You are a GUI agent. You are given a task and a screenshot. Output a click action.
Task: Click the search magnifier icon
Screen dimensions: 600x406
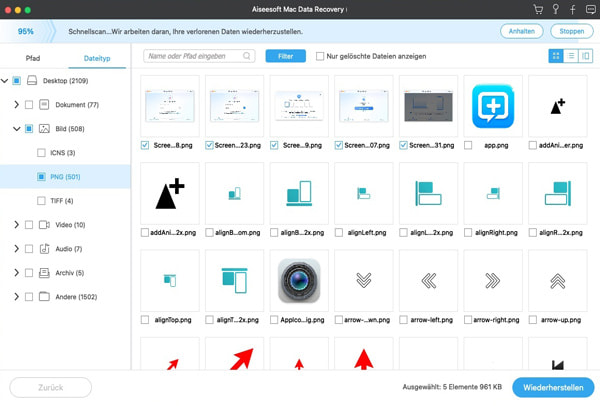pos(247,56)
